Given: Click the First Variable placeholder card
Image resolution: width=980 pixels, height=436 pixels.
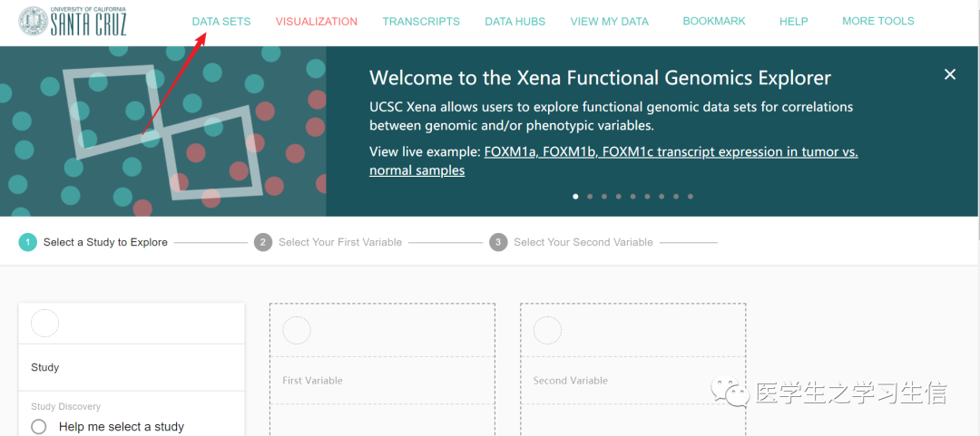Looking at the screenshot, I should [382, 369].
